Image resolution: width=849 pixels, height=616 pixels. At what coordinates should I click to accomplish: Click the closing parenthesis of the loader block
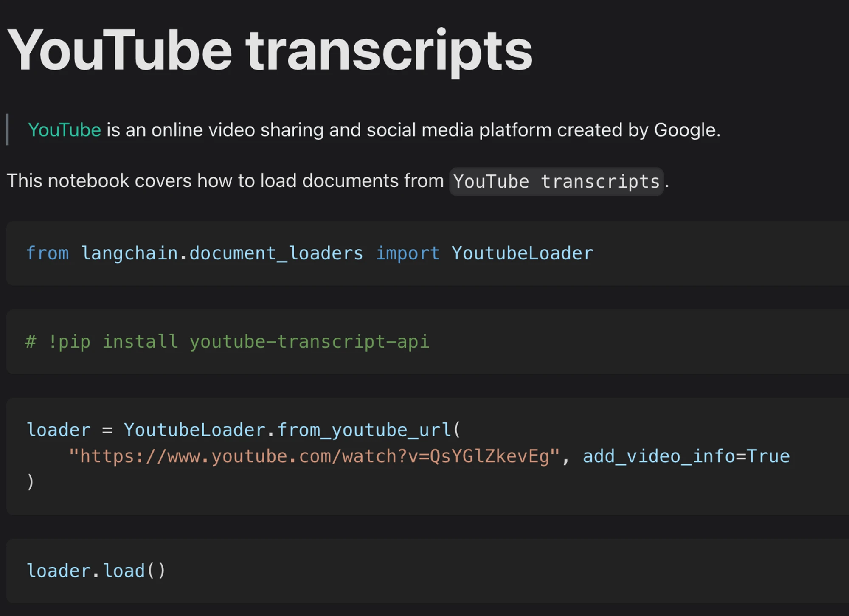[30, 483]
